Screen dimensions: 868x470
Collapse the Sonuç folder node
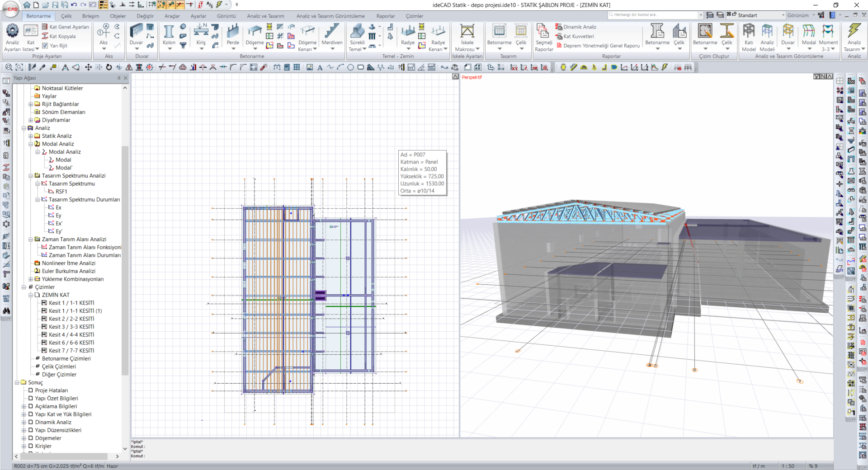(17, 382)
